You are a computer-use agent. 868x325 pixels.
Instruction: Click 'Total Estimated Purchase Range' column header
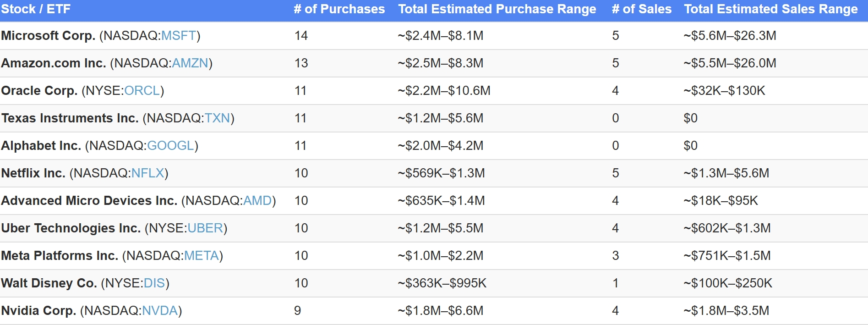tap(497, 9)
